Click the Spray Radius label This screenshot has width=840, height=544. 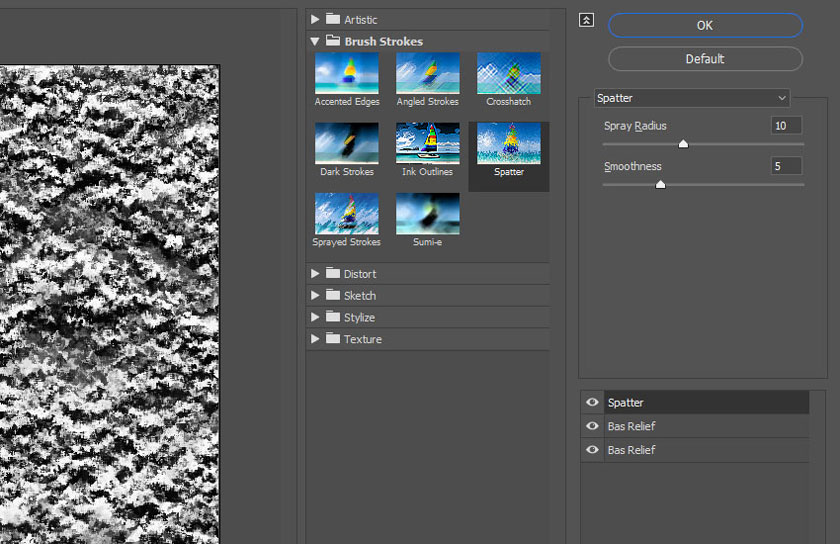pyautogui.click(x=635, y=126)
